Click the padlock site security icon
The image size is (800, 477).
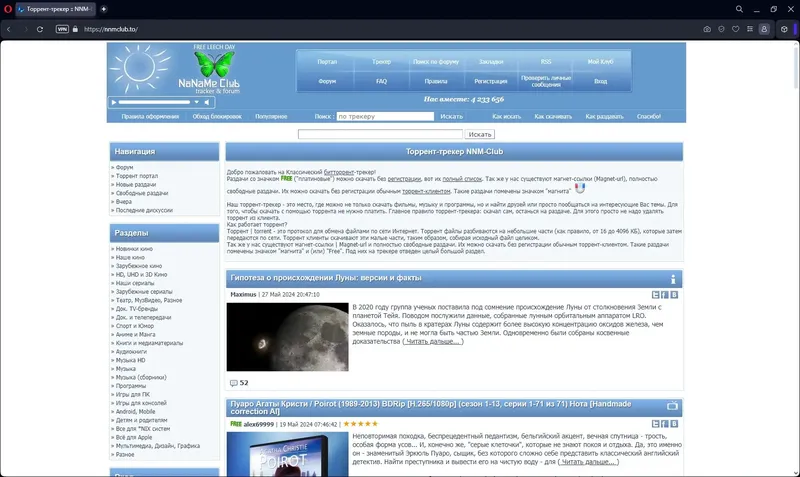click(x=75, y=29)
